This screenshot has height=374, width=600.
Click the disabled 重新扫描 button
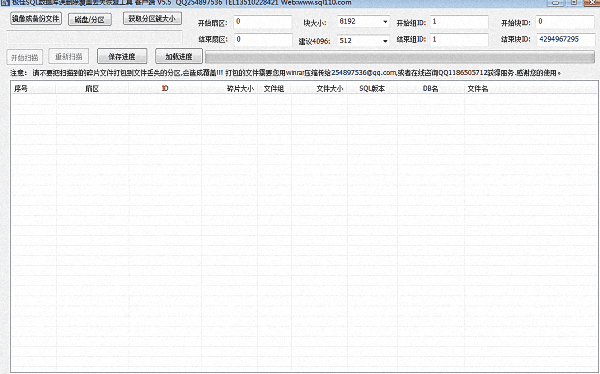[69, 57]
